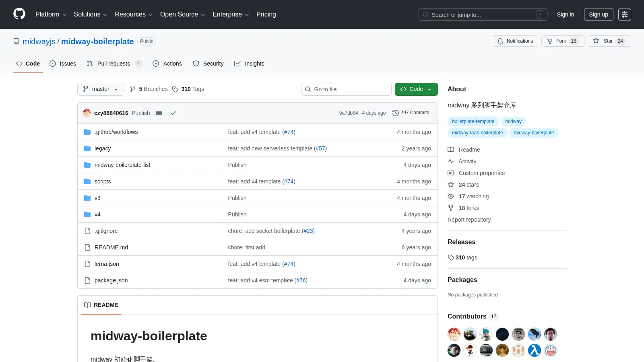
Task: Click the Notifications bell button
Action: (515, 41)
